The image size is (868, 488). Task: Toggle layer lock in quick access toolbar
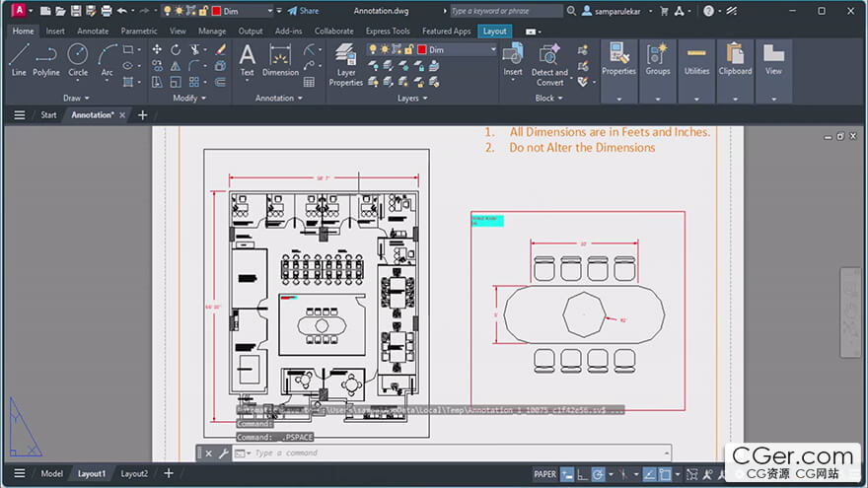coord(203,11)
